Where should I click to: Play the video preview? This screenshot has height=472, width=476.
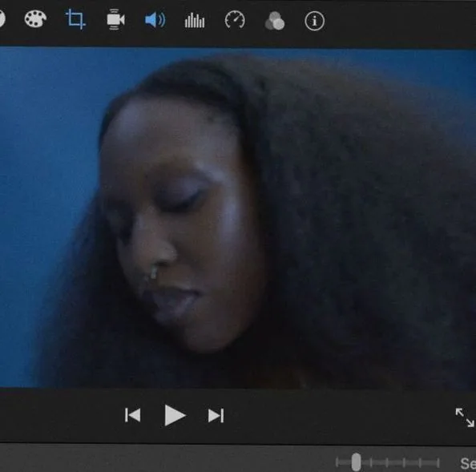click(175, 415)
